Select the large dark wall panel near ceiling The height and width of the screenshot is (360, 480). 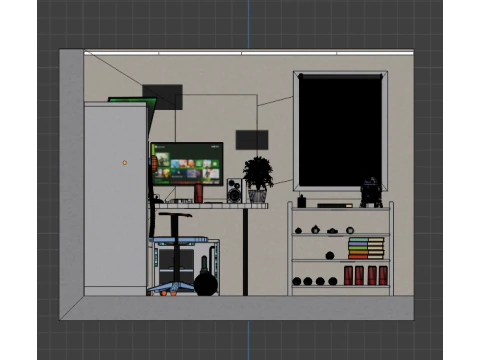click(162, 97)
